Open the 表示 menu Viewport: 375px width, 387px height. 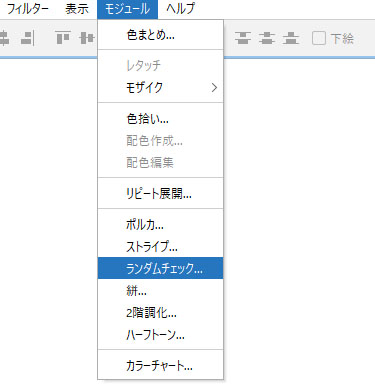pos(77,9)
